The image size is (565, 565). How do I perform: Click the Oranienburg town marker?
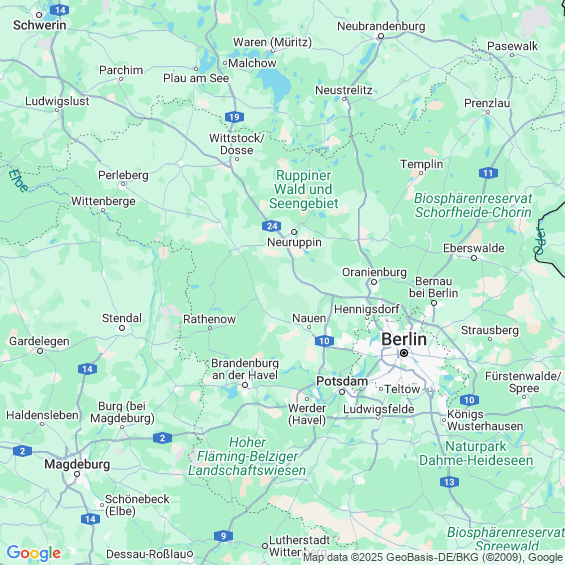click(374, 282)
